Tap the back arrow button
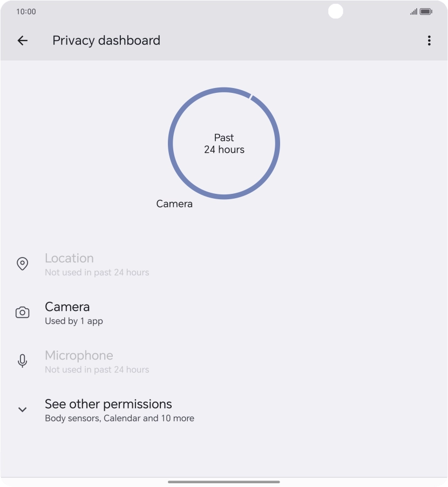This screenshot has width=448, height=487. pos(22,40)
